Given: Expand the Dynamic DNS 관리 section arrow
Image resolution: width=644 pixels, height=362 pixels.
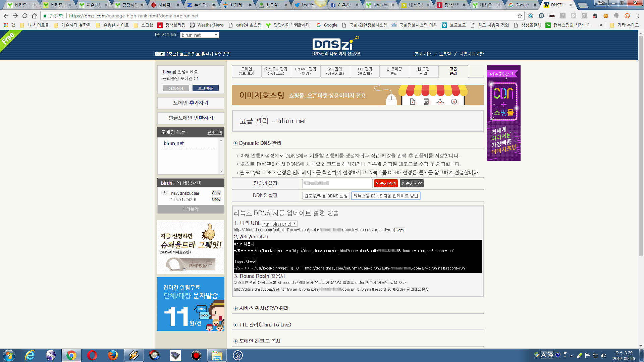Looking at the screenshot, I should (235, 143).
